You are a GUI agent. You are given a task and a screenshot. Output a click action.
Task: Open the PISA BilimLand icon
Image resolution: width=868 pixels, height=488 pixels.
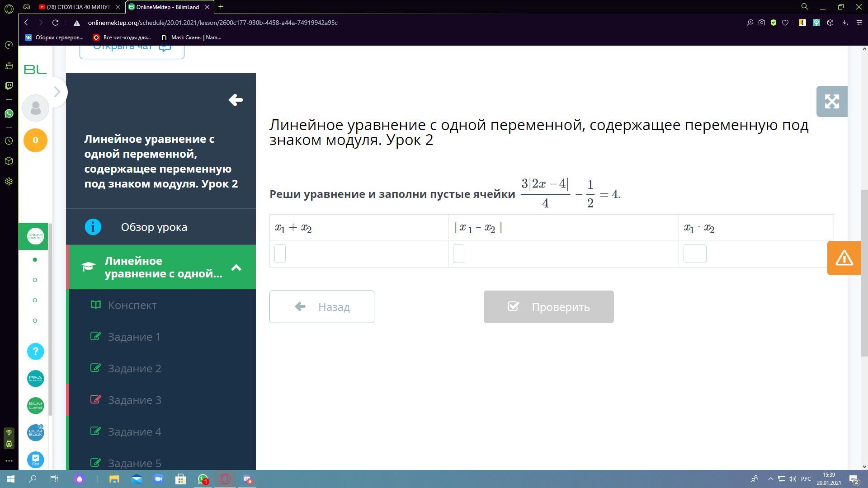tap(35, 379)
